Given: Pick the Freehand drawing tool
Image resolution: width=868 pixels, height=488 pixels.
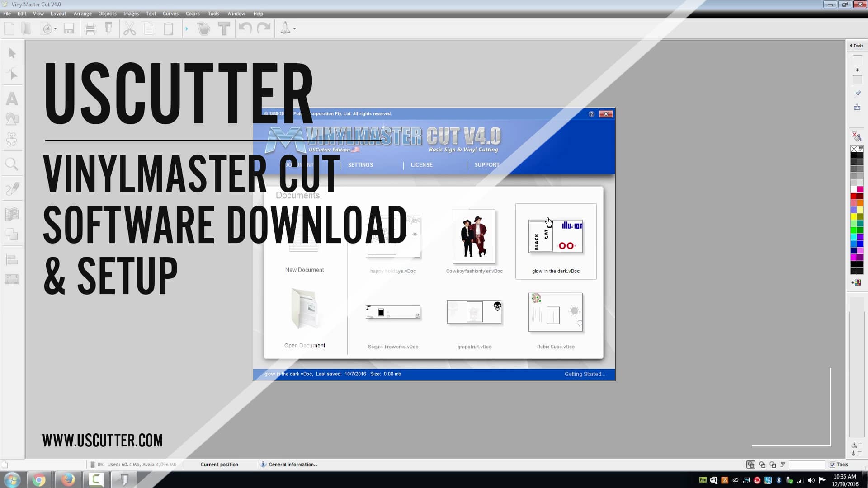Looking at the screenshot, I should click(13, 188).
